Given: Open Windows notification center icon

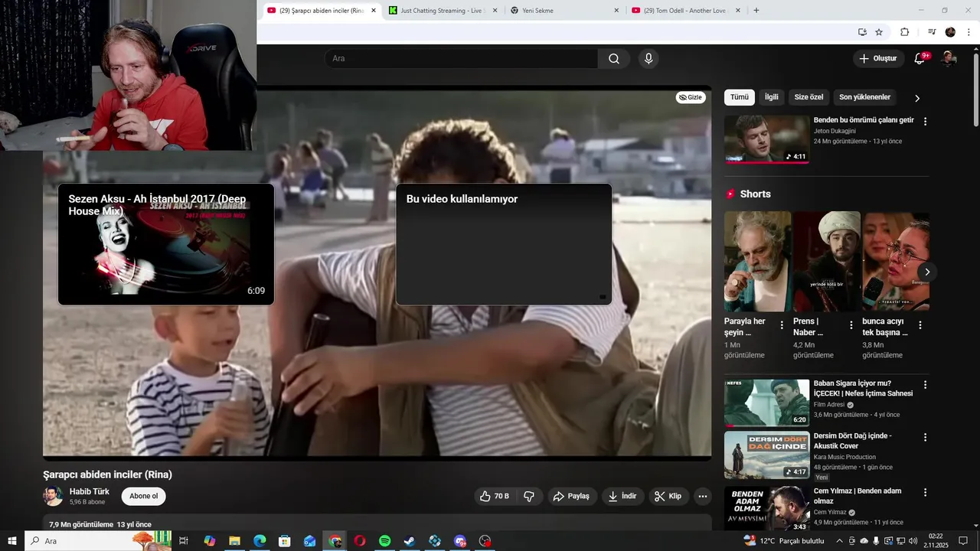Looking at the screenshot, I should (965, 541).
